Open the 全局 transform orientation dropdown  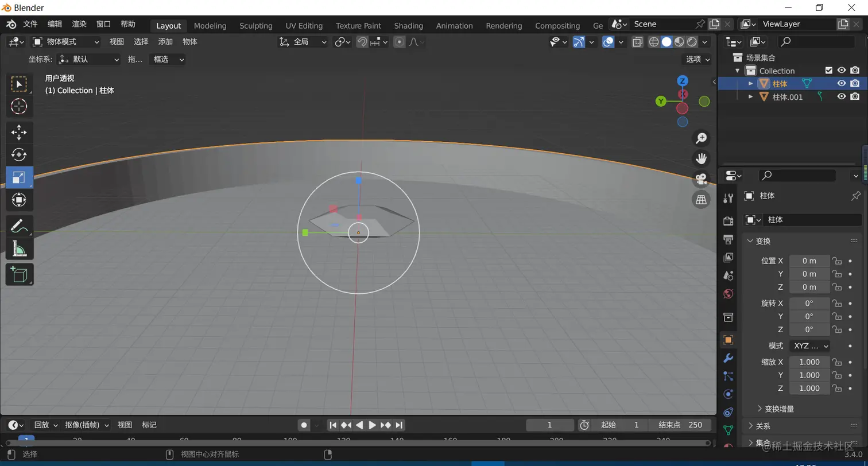tap(303, 41)
